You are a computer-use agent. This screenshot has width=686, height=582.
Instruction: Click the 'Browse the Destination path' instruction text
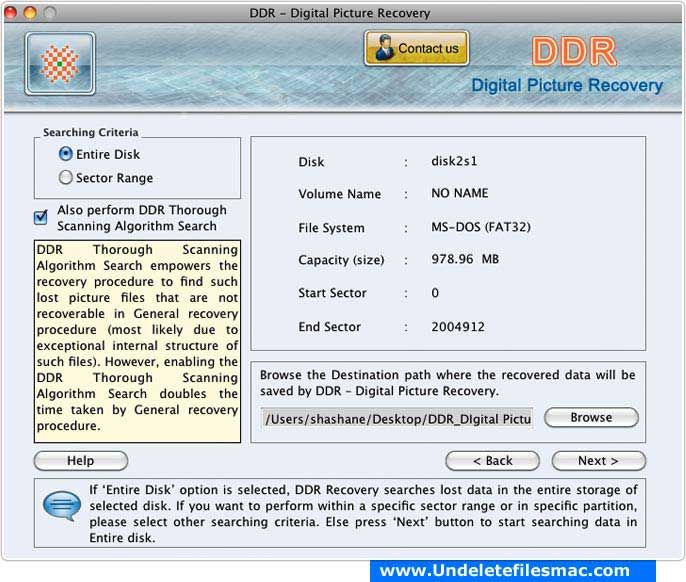[448, 383]
